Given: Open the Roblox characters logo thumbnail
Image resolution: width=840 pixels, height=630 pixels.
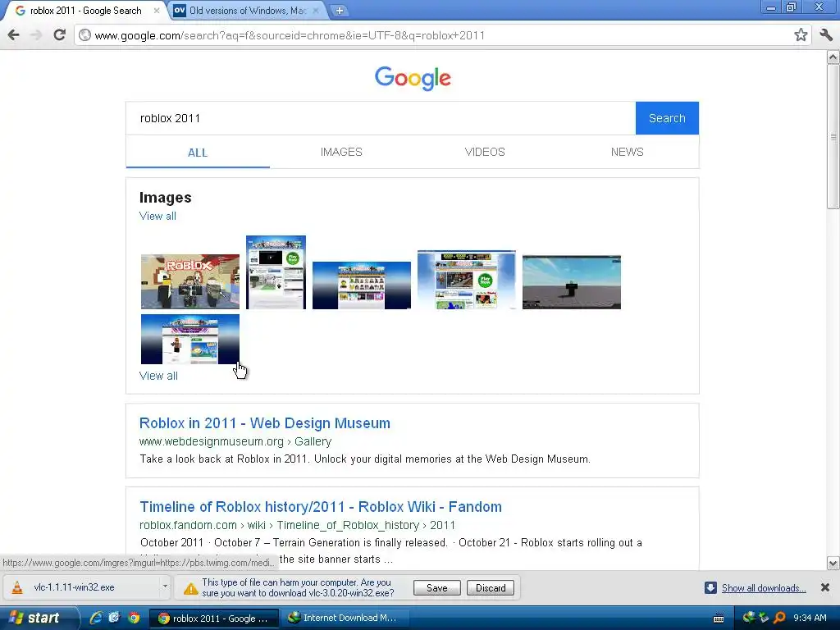Looking at the screenshot, I should [190, 282].
